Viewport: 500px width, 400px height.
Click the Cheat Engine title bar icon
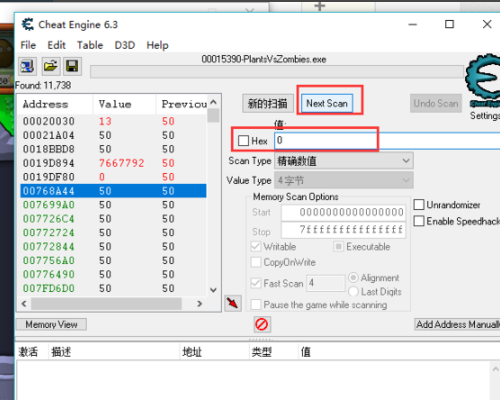point(28,24)
